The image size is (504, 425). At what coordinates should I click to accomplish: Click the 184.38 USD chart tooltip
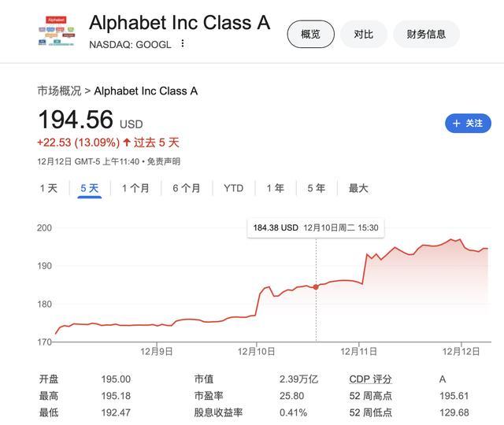(316, 228)
